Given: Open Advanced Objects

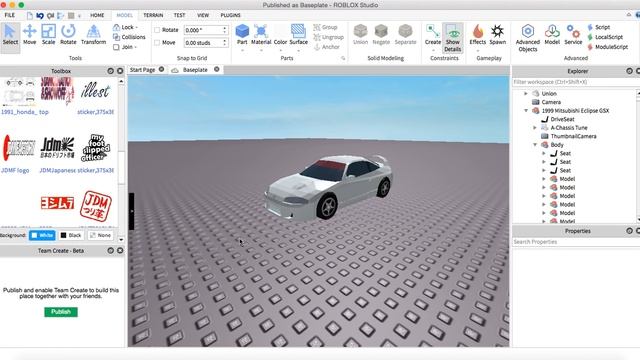Looking at the screenshot, I should pyautogui.click(x=528, y=38).
